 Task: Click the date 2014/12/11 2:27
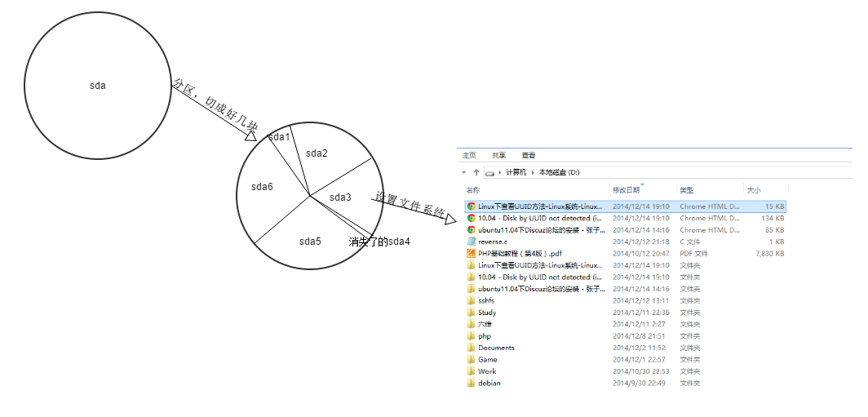click(x=639, y=324)
